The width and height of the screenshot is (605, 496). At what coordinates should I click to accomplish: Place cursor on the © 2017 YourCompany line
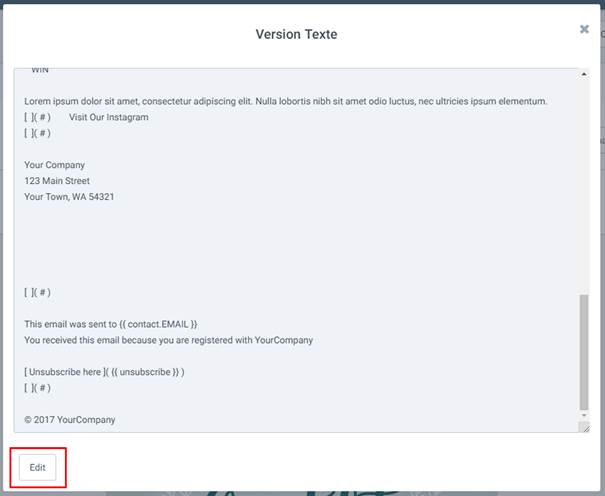coord(70,420)
